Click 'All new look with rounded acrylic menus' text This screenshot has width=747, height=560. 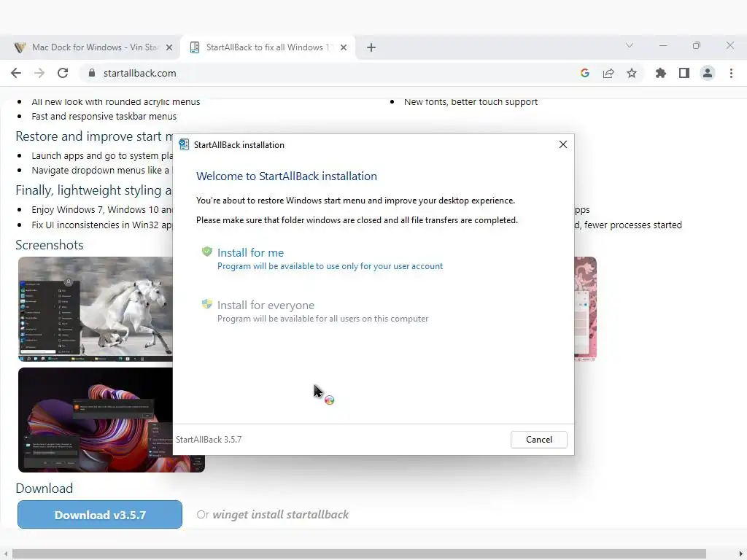pos(116,102)
